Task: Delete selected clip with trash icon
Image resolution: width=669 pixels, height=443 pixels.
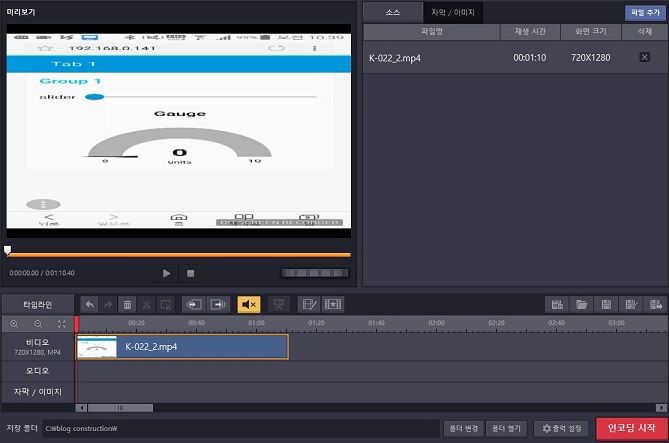Action: tap(127, 304)
